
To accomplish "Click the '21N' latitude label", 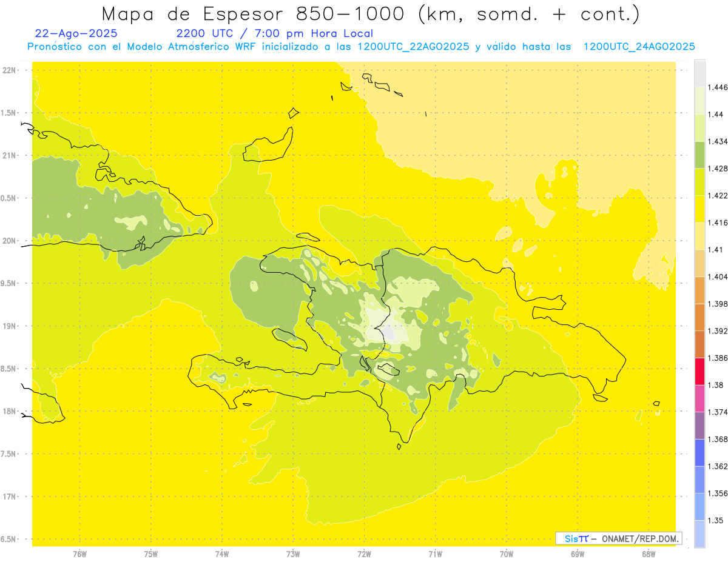I will 10,155.
